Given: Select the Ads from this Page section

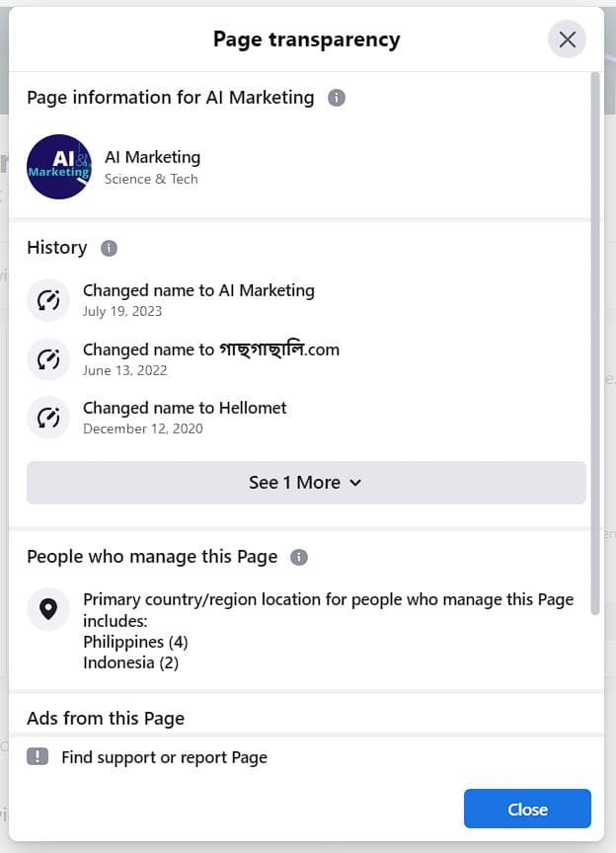Looking at the screenshot, I should pos(106,718).
